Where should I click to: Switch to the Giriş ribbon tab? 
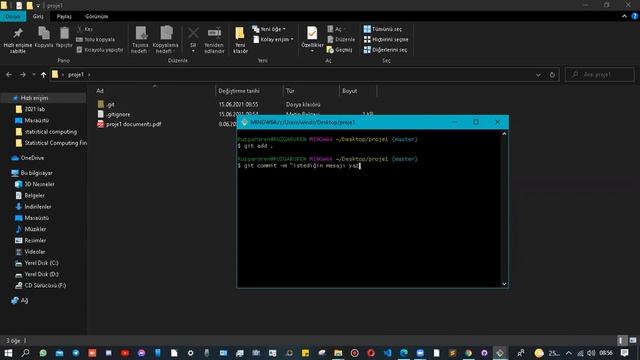(38, 16)
